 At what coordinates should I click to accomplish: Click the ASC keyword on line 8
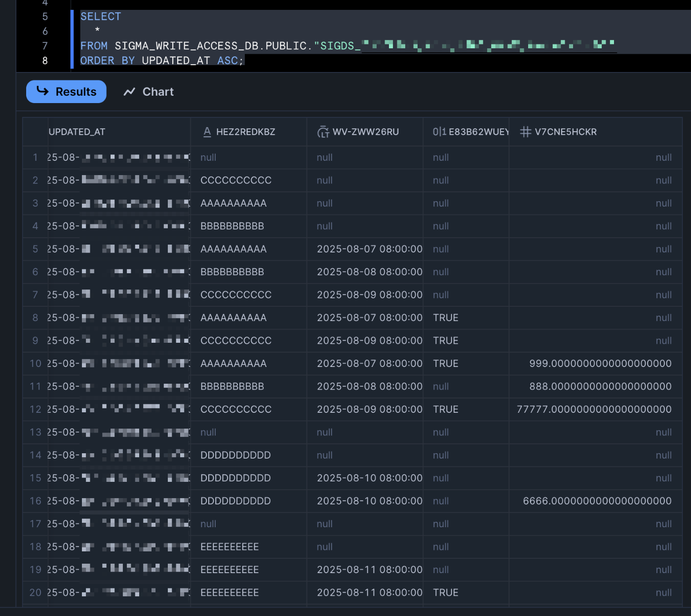click(228, 61)
